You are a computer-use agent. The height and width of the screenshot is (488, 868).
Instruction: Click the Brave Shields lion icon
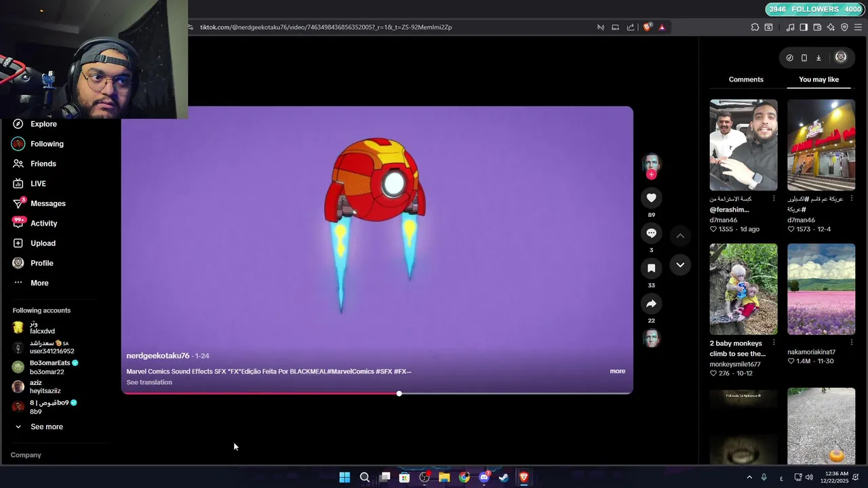click(x=647, y=27)
